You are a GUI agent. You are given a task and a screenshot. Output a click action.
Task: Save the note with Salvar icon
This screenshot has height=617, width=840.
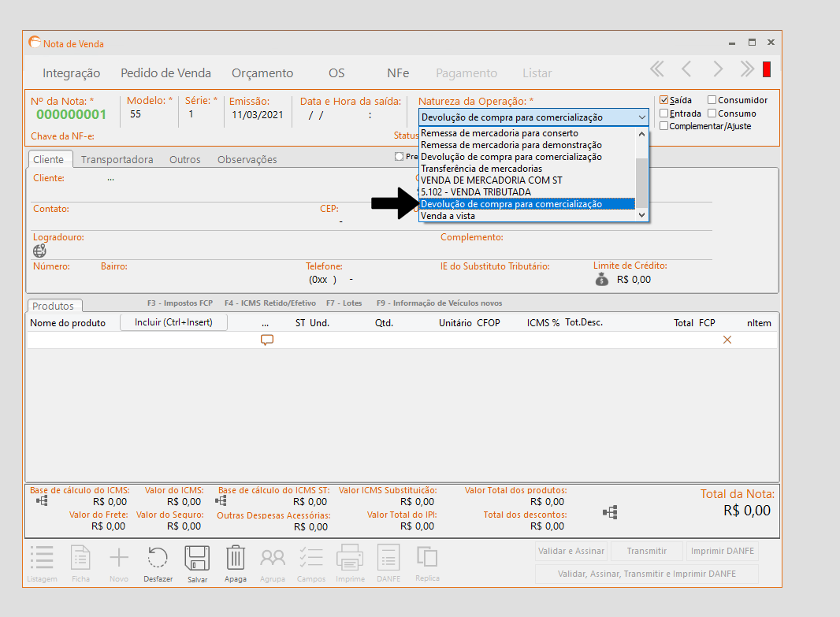[x=197, y=558]
